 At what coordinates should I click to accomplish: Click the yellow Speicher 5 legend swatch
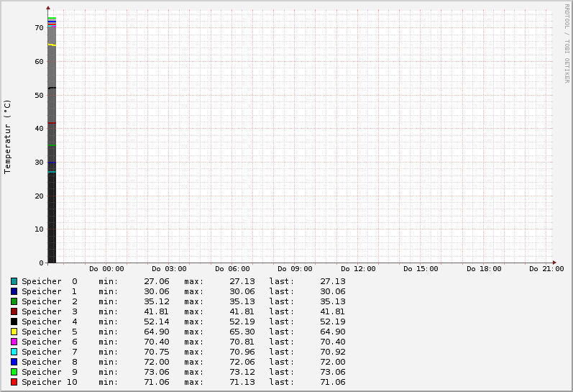tap(14, 332)
